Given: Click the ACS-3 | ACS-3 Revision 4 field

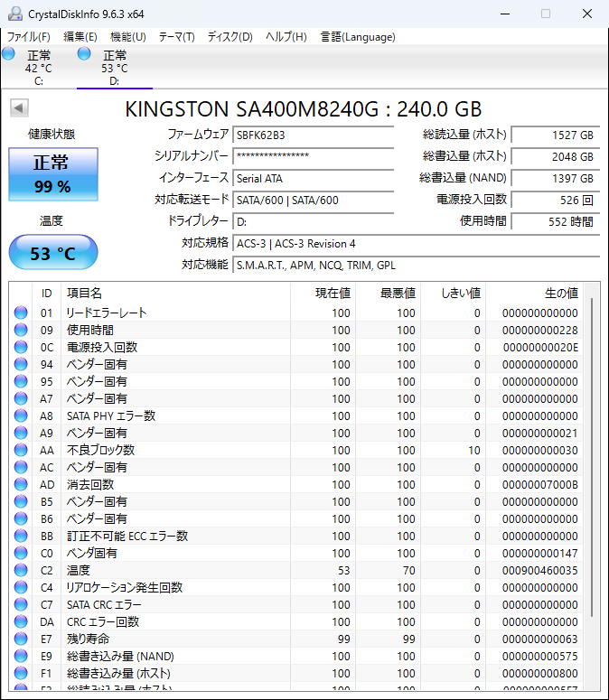Looking at the screenshot, I should 417,244.
